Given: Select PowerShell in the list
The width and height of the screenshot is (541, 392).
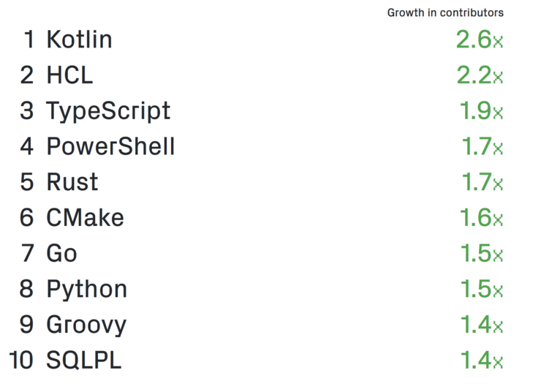Looking at the screenshot, I should click(110, 146).
